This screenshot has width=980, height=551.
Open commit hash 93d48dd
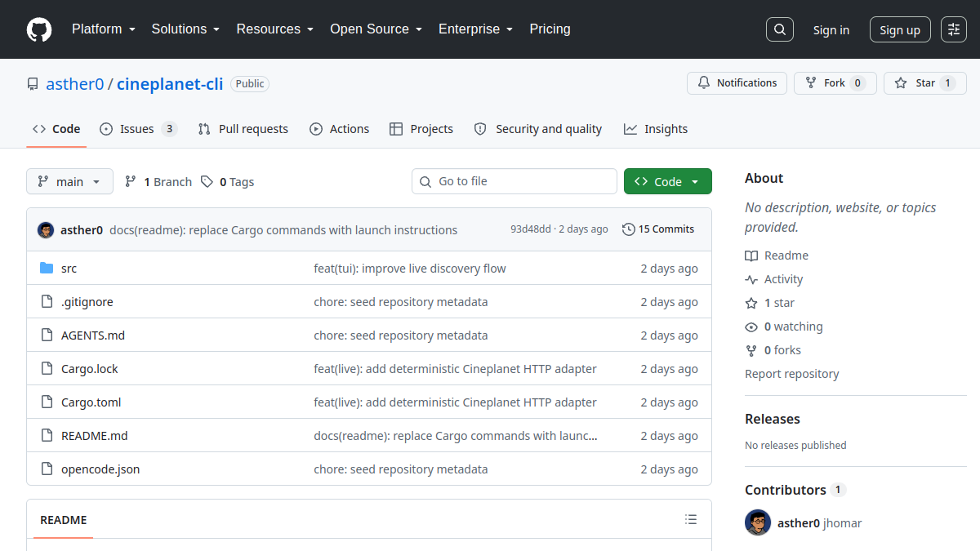point(531,229)
